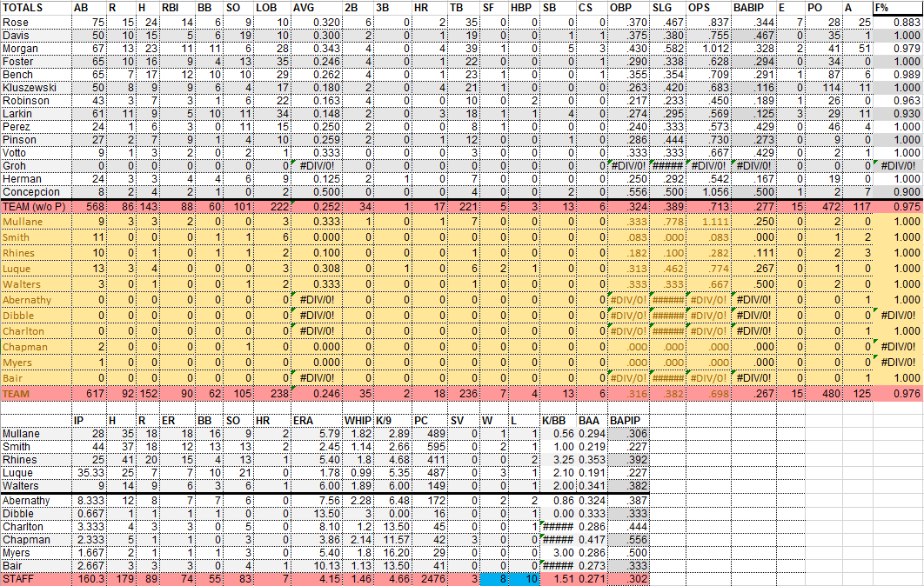Select Mullane's 1.111 OPS cell
The image size is (924, 586).
pyautogui.click(x=708, y=222)
